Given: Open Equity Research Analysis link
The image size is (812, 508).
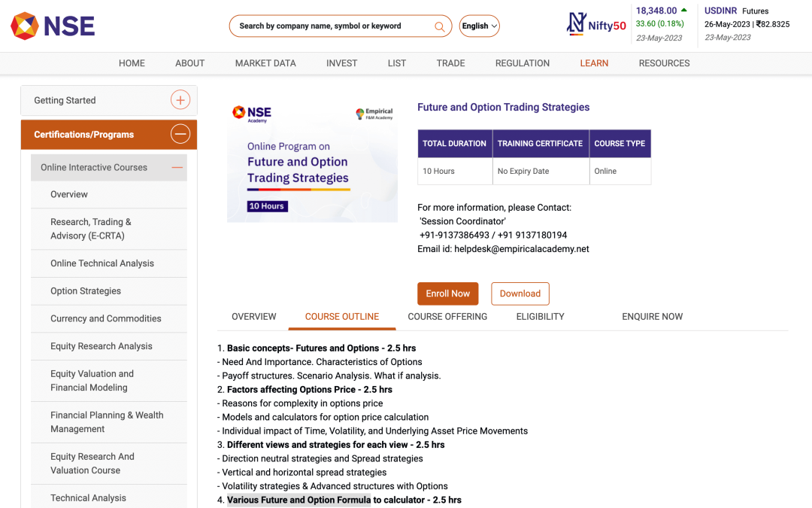Looking at the screenshot, I should 109,345.
